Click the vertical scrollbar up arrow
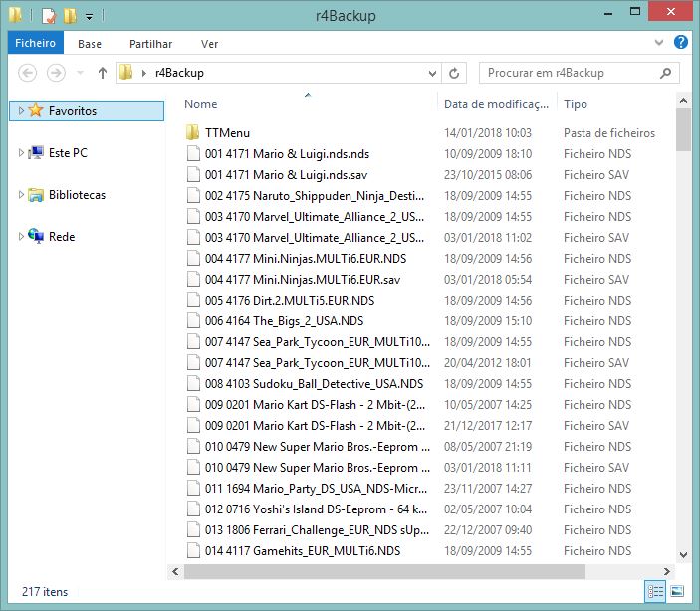Viewport: 700px width, 611px height. pyautogui.click(x=683, y=101)
